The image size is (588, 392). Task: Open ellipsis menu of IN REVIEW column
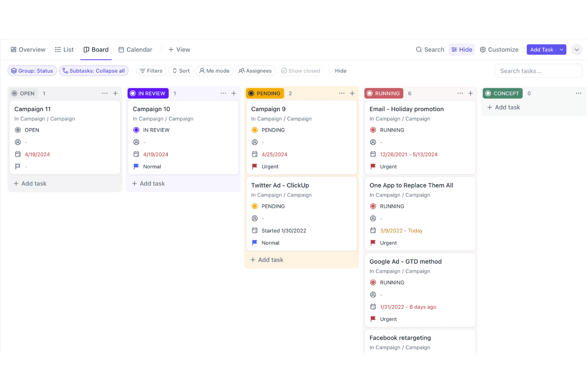click(223, 93)
